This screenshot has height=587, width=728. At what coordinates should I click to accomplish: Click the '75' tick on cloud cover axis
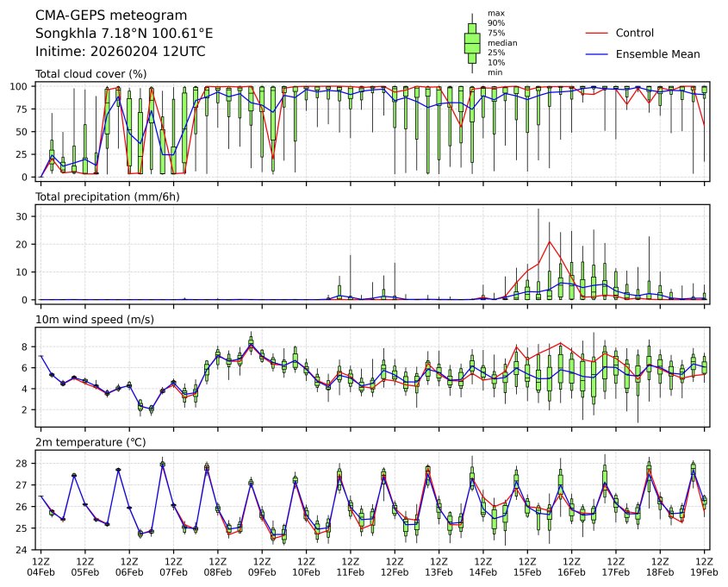(x=22, y=109)
